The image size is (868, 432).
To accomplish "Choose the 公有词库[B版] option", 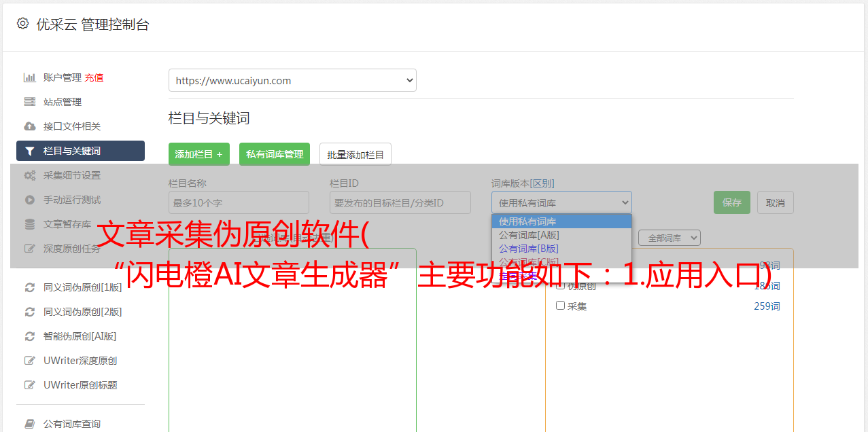I will (x=561, y=249).
